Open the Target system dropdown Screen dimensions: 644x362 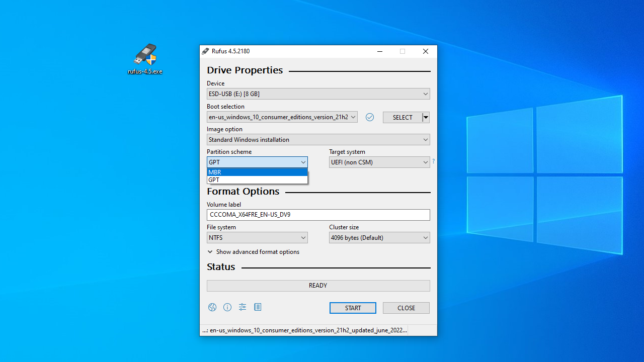tap(379, 162)
